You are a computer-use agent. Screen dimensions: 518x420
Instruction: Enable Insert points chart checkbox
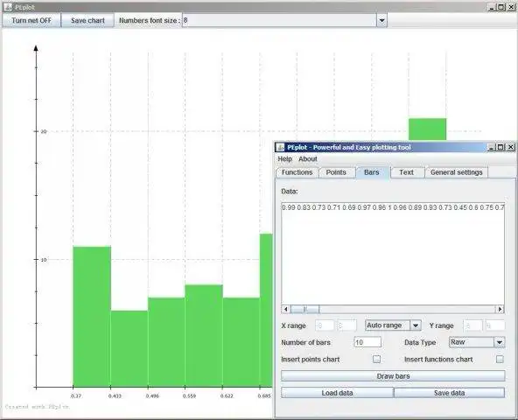[x=376, y=360]
